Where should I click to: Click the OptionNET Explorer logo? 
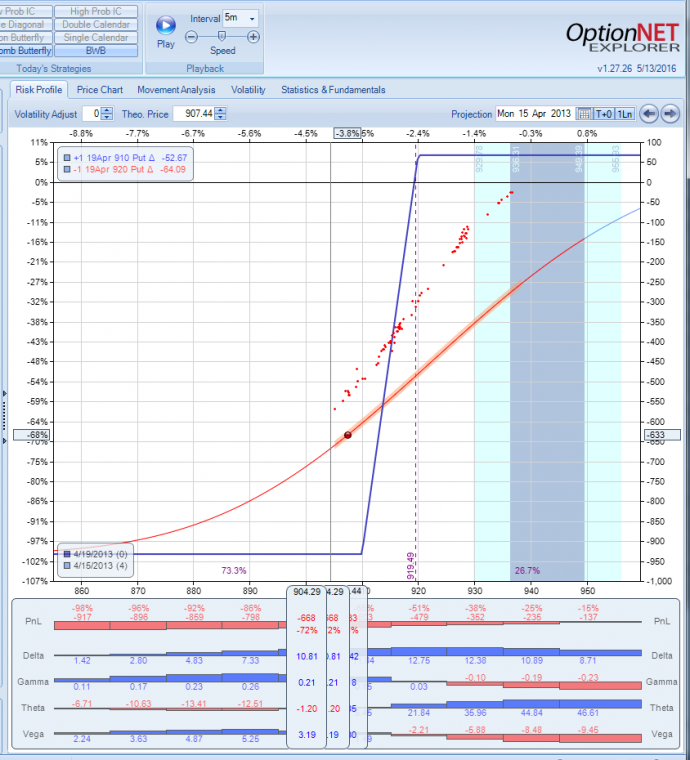click(623, 37)
